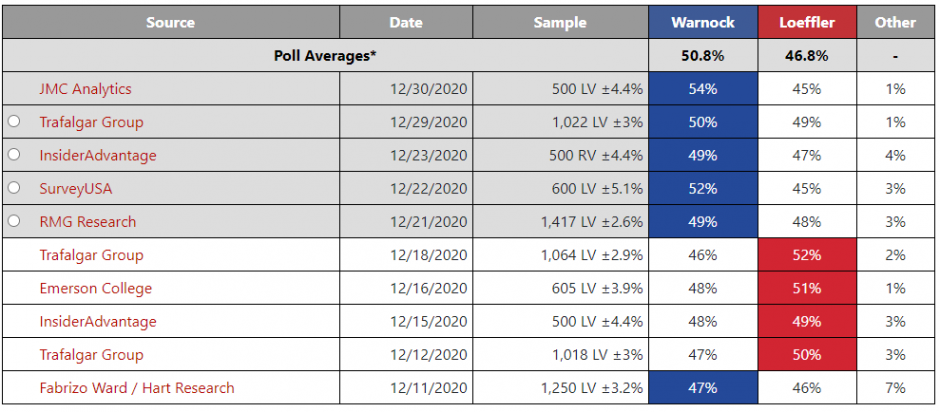This screenshot has width=940, height=412.
Task: Click the blue Warnock column header
Action: coord(703,22)
